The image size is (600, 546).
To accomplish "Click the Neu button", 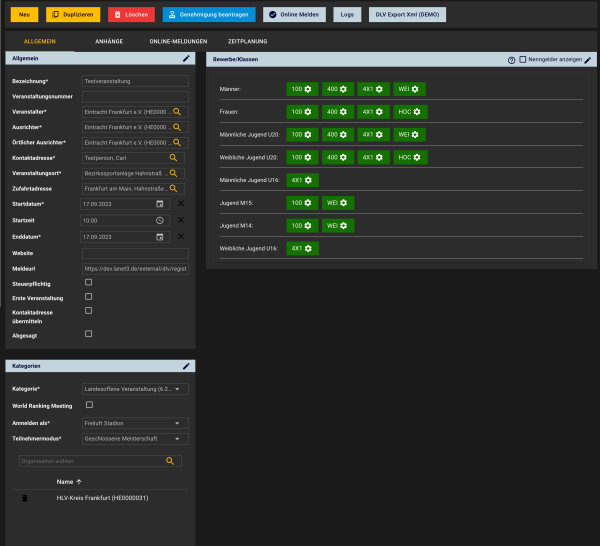I will click(24, 15).
